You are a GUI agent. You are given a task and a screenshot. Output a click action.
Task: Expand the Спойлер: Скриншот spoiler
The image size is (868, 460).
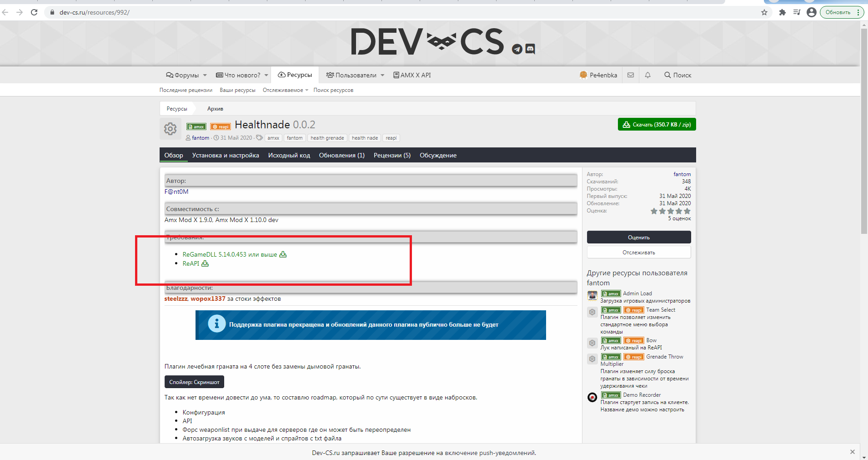tap(194, 382)
